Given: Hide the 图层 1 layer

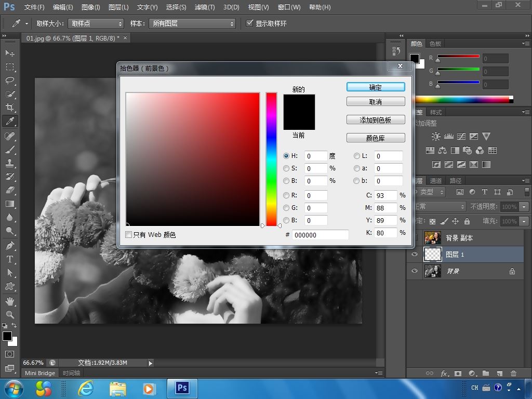Looking at the screenshot, I should tap(414, 254).
